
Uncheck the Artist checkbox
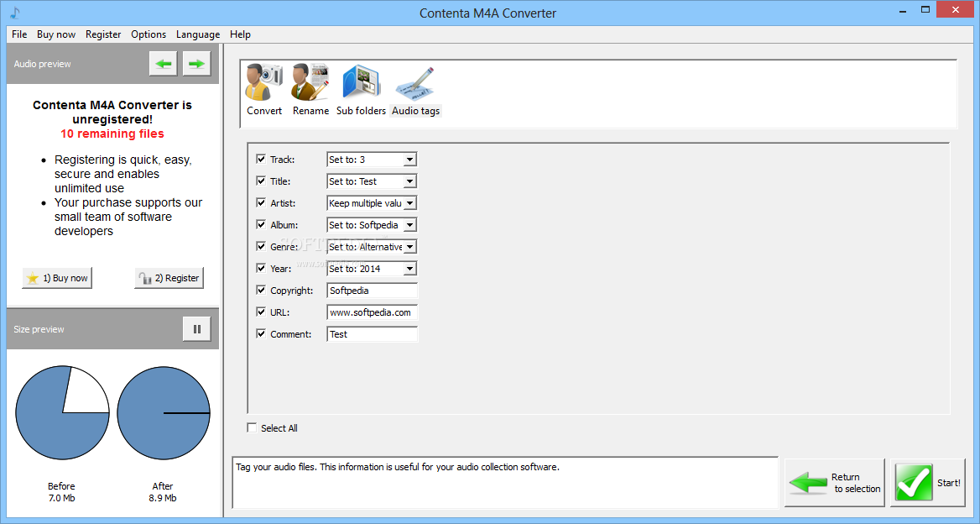click(261, 202)
